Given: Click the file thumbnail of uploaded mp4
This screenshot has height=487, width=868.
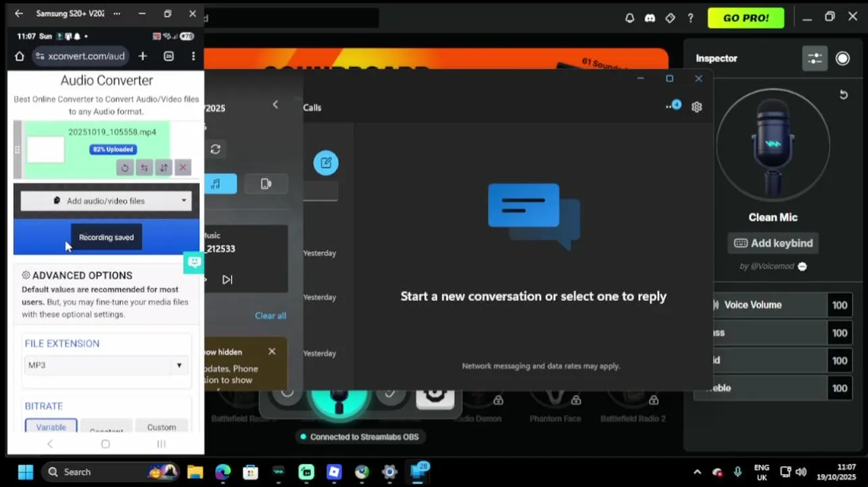Looking at the screenshot, I should coord(45,149).
